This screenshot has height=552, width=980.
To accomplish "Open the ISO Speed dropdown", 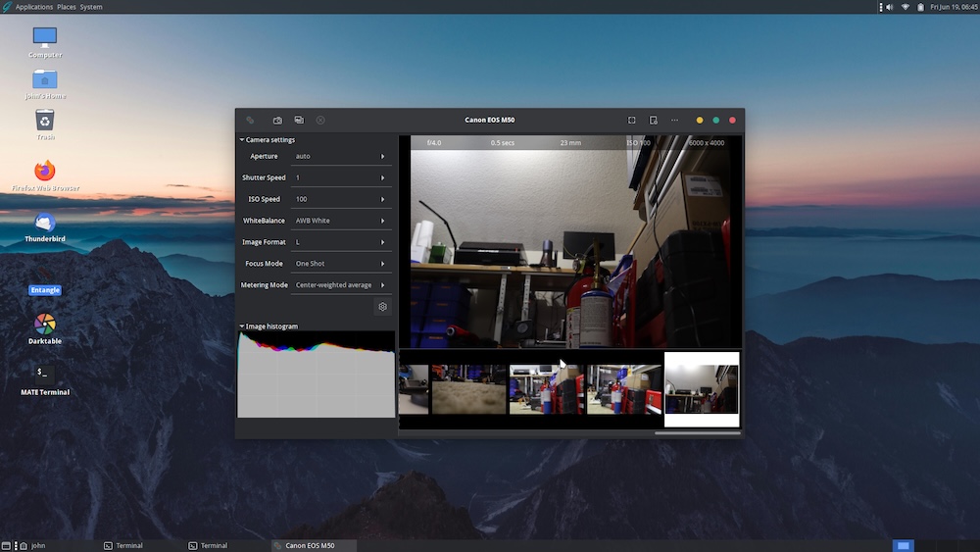I will coord(341,199).
